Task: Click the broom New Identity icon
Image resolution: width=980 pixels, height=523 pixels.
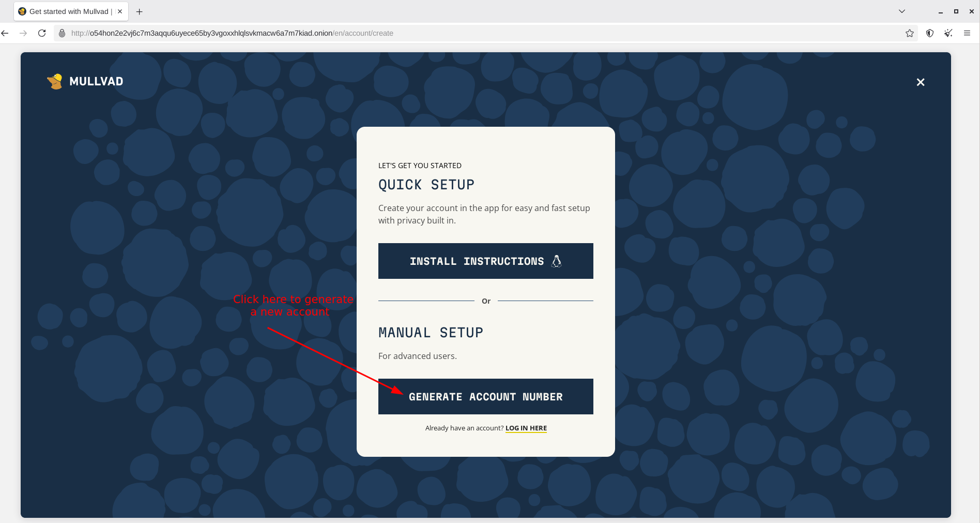Action: [x=948, y=33]
